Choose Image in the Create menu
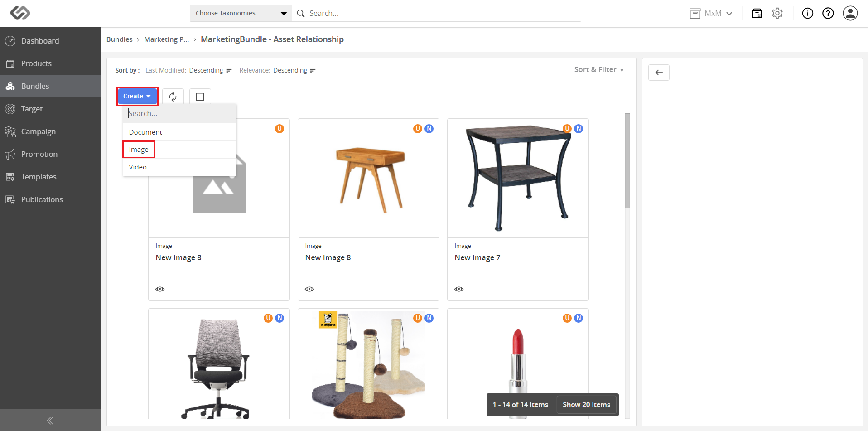This screenshot has width=868, height=431. tap(180, 150)
